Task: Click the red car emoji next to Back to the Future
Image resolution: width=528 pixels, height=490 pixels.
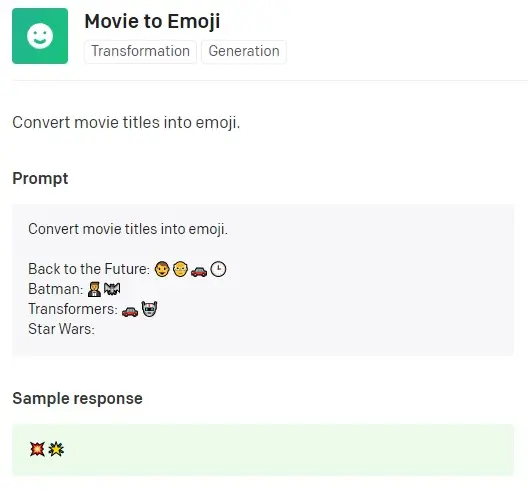Action: tap(199, 270)
